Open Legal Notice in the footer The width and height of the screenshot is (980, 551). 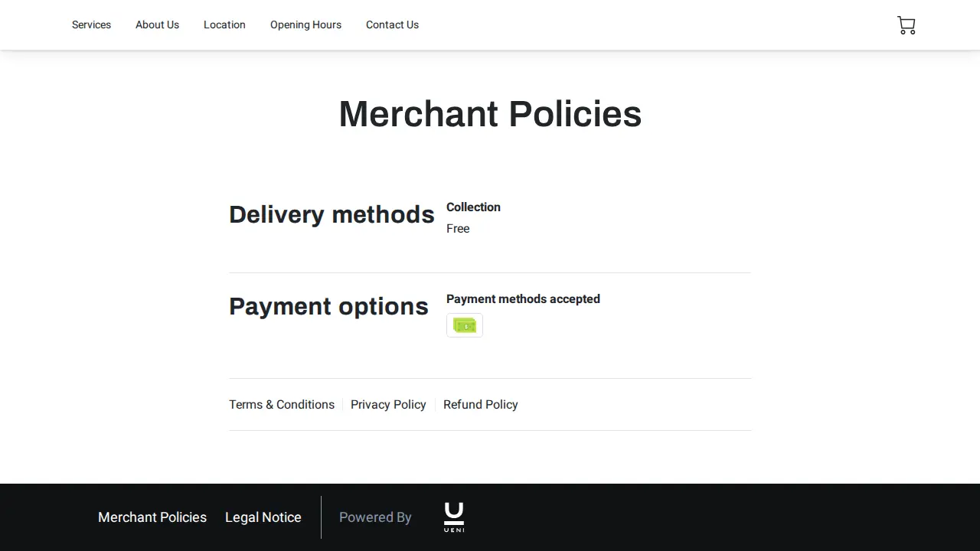click(x=263, y=517)
